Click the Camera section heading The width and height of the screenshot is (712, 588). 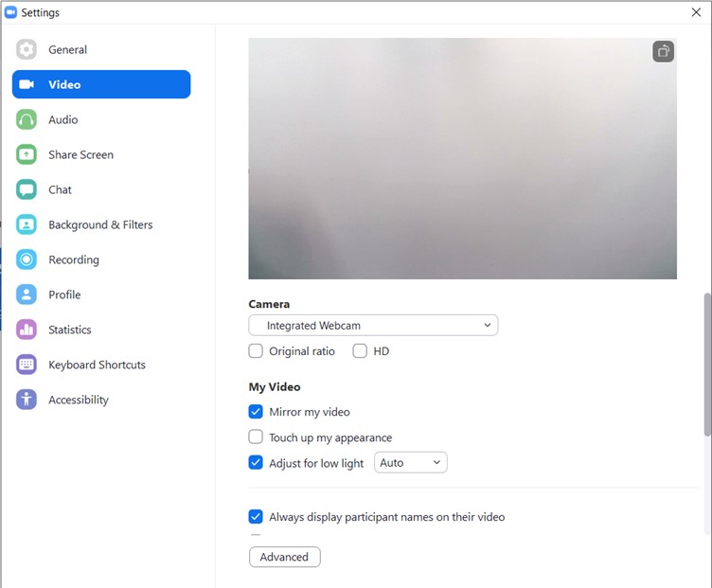[269, 304]
